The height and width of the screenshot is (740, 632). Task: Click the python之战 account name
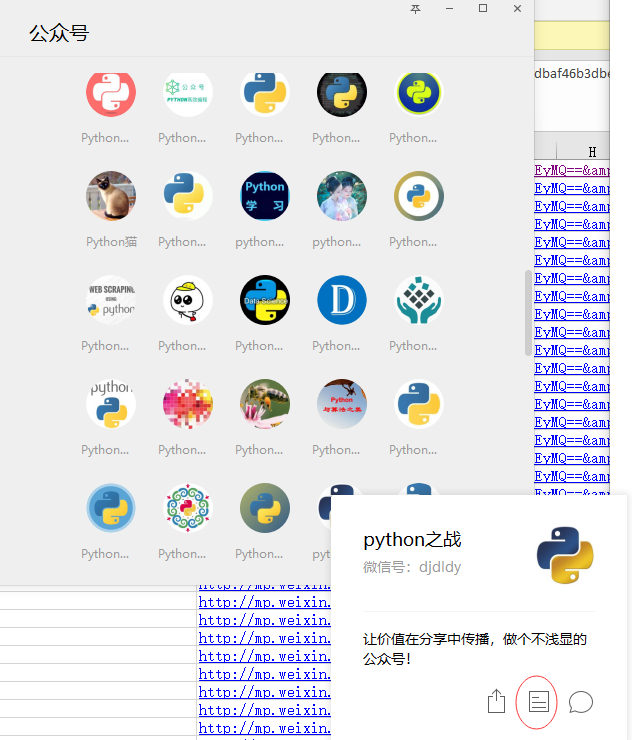tap(412, 539)
